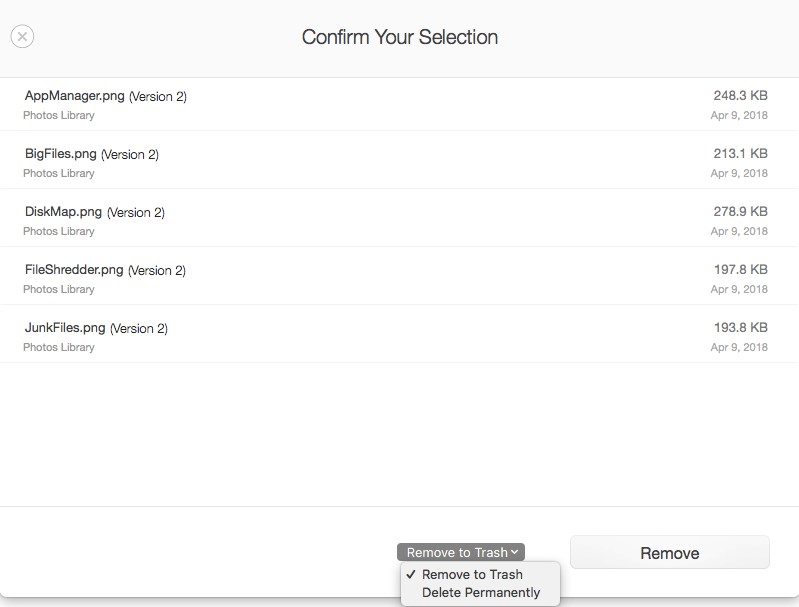Select the DiskMap.png file name
Image resolution: width=799 pixels, height=607 pixels.
(x=63, y=212)
